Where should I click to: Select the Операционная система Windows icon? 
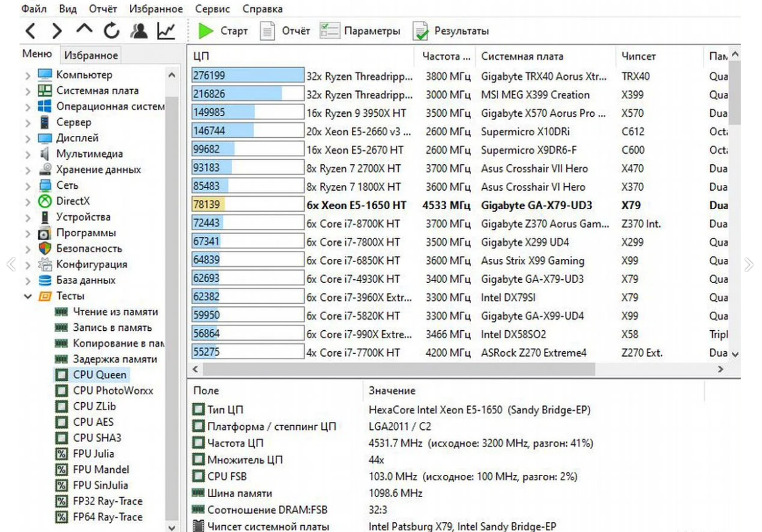tap(45, 106)
